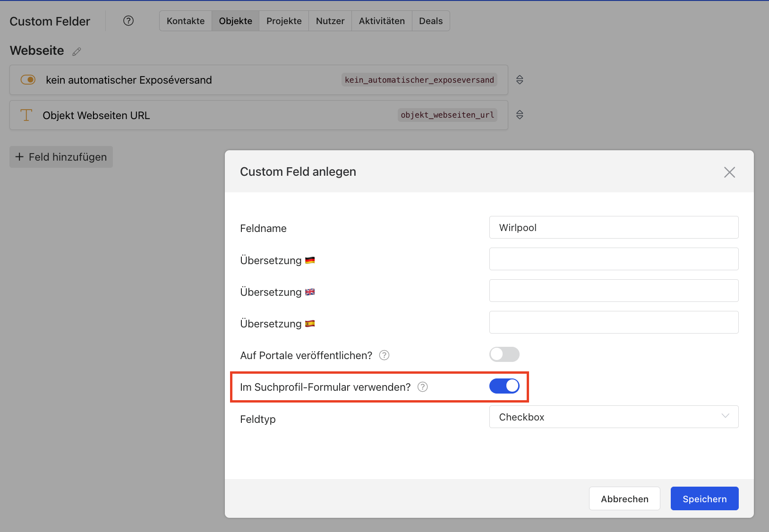Click toggle icon of kein automatischer Exposéversand field
The width and height of the screenshot is (769, 532).
click(28, 80)
